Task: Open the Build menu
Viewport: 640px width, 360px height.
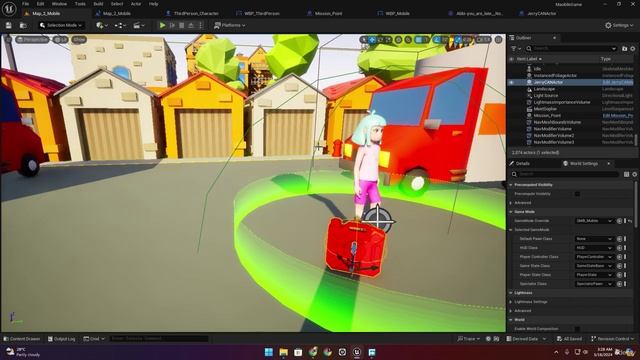Action: tap(98, 4)
